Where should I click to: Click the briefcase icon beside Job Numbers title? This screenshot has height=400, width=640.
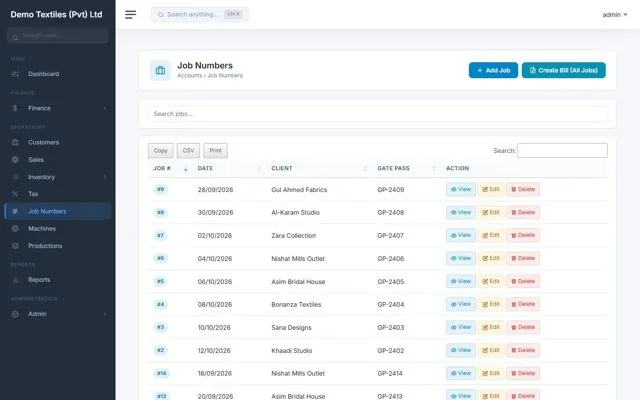pos(160,70)
